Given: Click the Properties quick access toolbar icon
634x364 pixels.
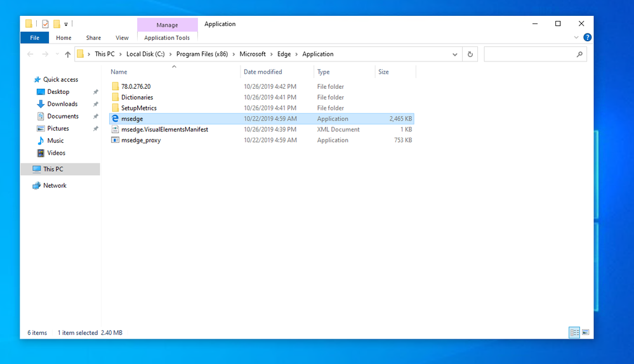Looking at the screenshot, I should 45,24.
